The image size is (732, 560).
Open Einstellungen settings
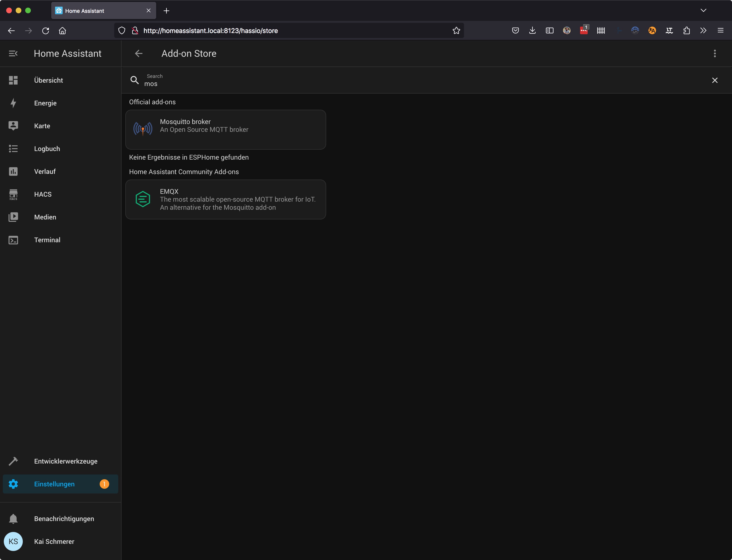54,484
